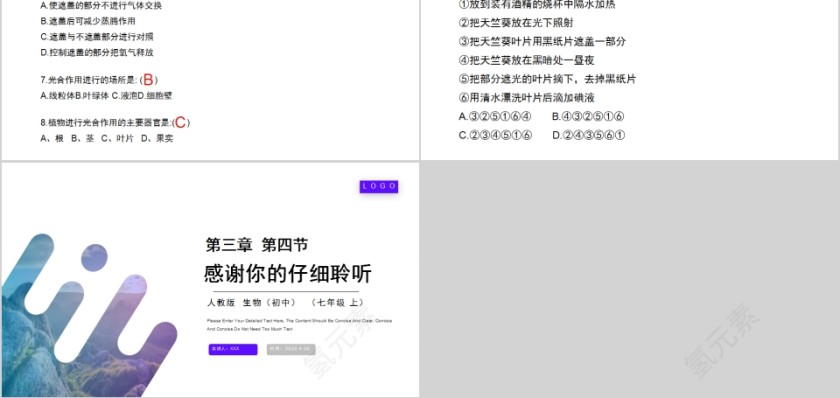Click the purple 主讲人 XXX button
840x398 pixels.
(233, 349)
